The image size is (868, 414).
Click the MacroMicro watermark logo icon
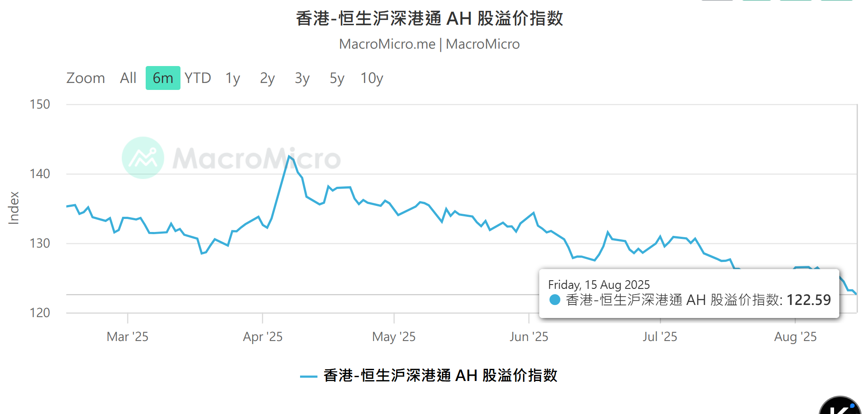coord(143,158)
